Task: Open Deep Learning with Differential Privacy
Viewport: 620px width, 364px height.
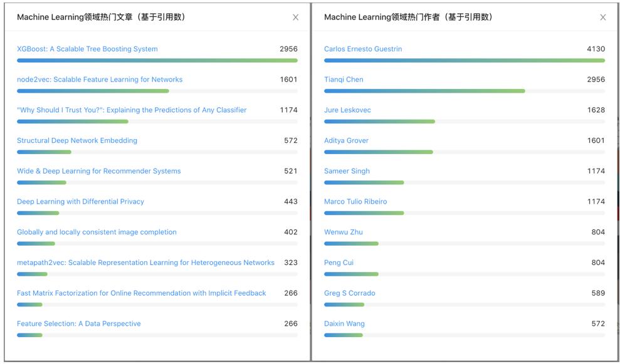Action: point(81,202)
